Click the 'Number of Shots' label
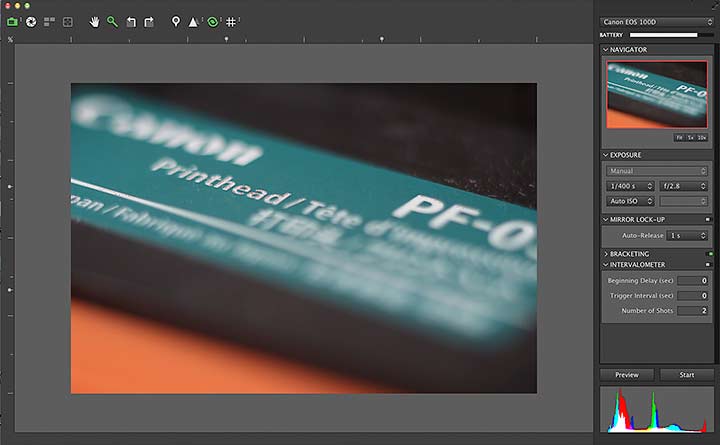Screen dimensions: 720x445 coord(647,311)
